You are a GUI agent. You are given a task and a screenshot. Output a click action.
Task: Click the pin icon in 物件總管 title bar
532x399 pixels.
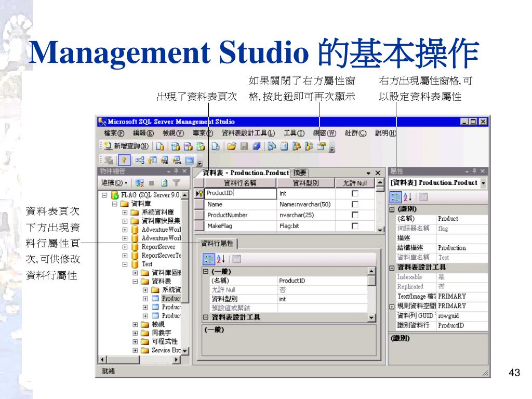pos(176,171)
